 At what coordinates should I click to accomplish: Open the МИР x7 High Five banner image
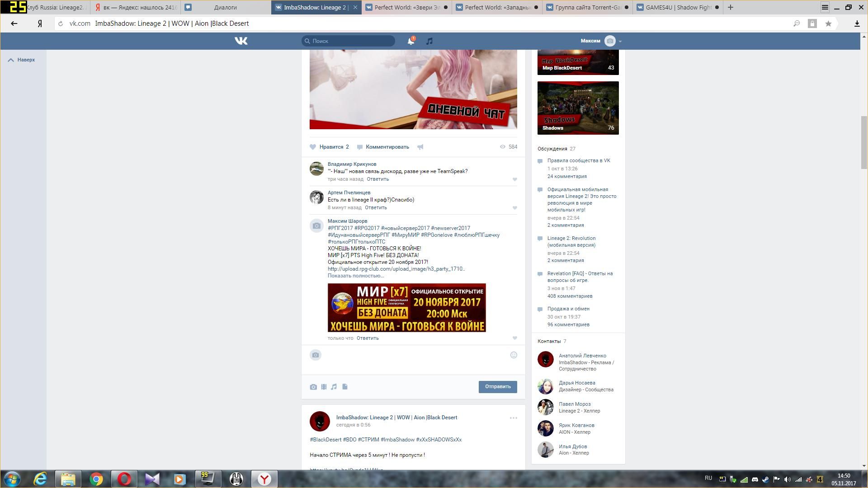[x=407, y=308]
